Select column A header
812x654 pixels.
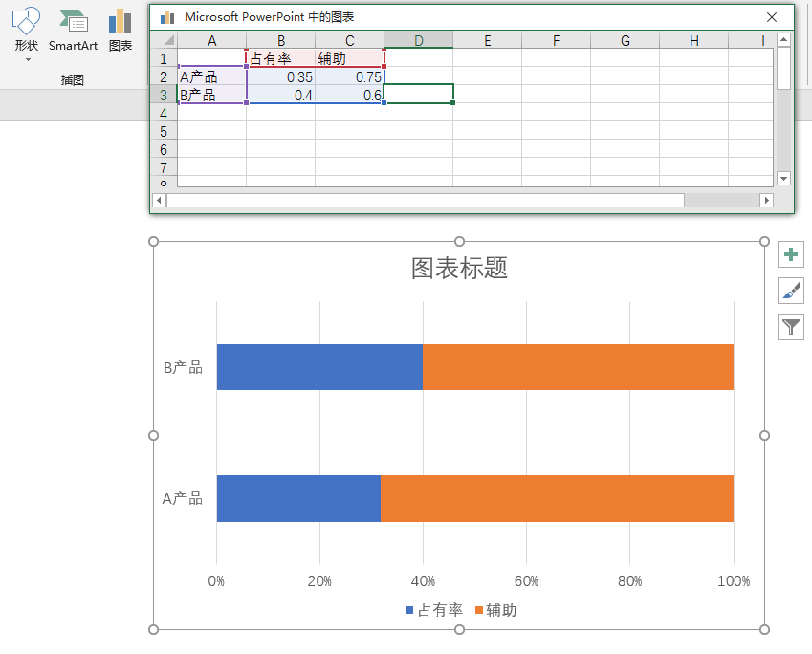coord(211,40)
